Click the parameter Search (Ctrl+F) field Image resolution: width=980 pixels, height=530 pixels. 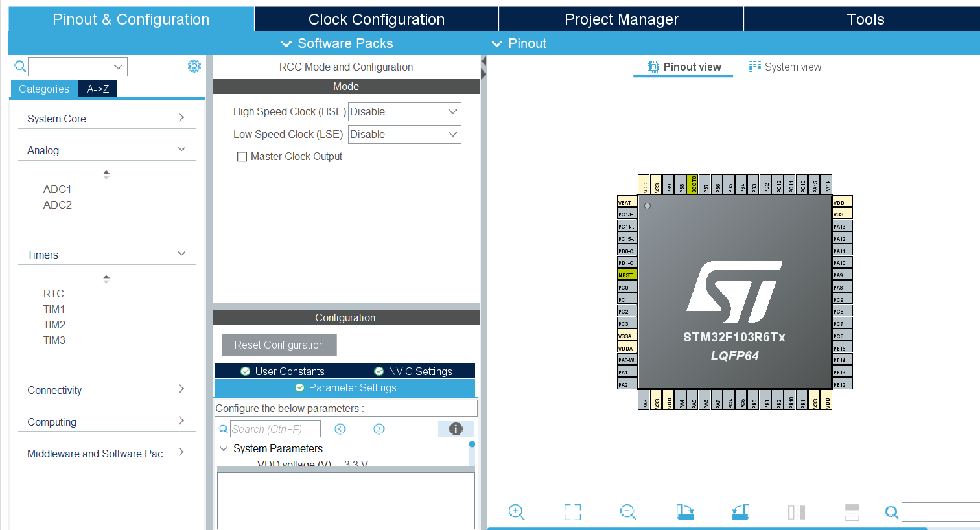(x=275, y=429)
